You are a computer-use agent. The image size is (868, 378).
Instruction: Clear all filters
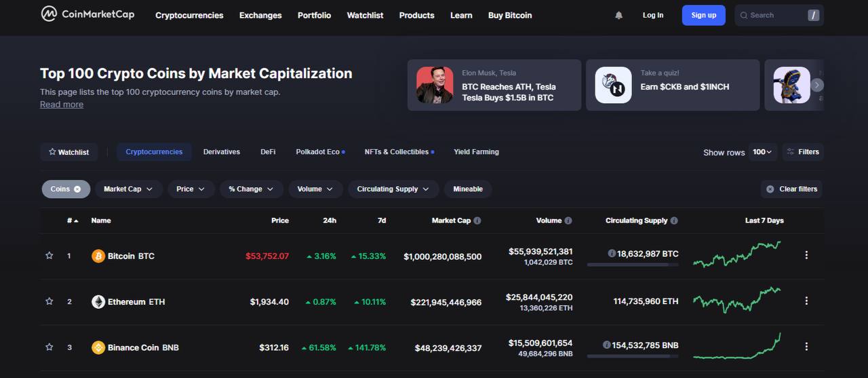click(791, 189)
